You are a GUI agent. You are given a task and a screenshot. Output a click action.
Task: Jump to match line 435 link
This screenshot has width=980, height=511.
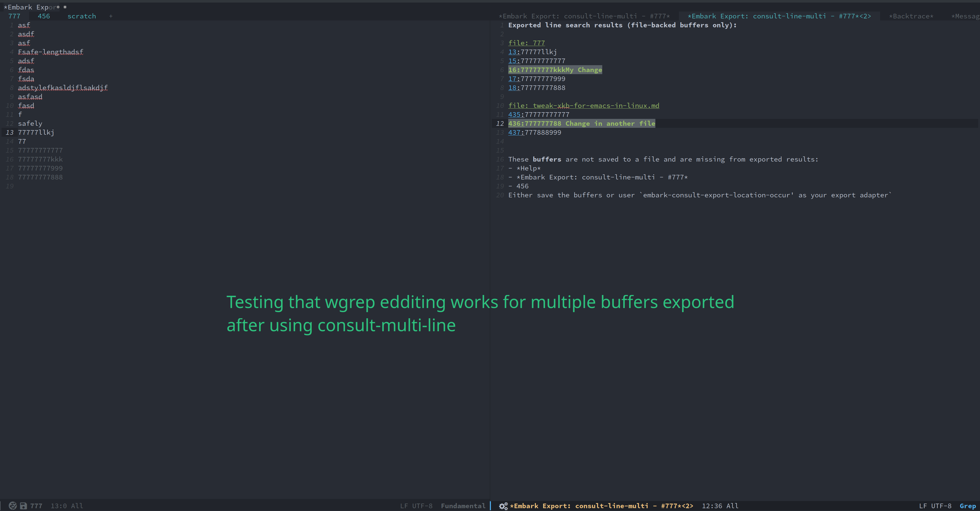click(515, 114)
